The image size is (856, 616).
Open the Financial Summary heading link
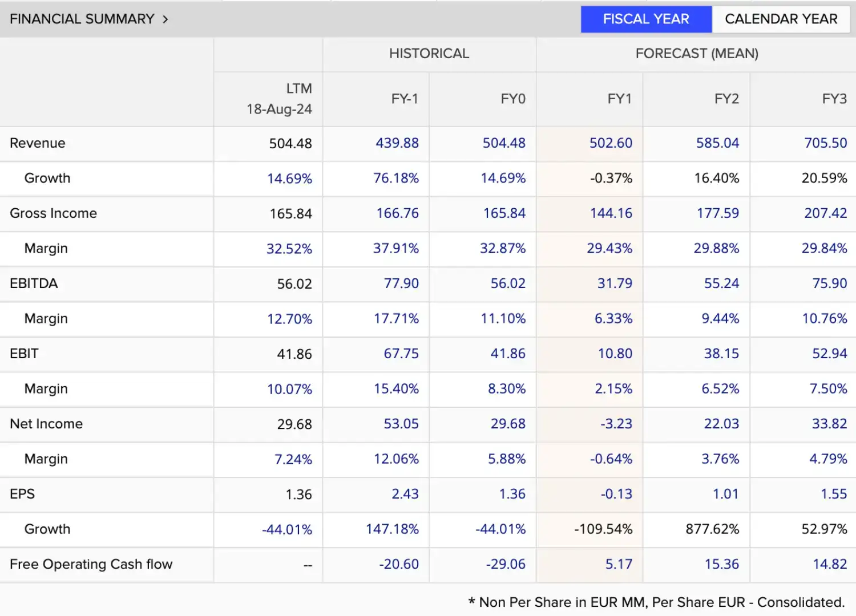pos(82,19)
